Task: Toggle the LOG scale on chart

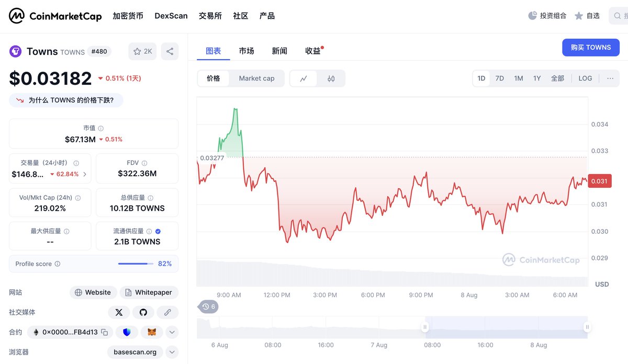Action: [x=585, y=78]
